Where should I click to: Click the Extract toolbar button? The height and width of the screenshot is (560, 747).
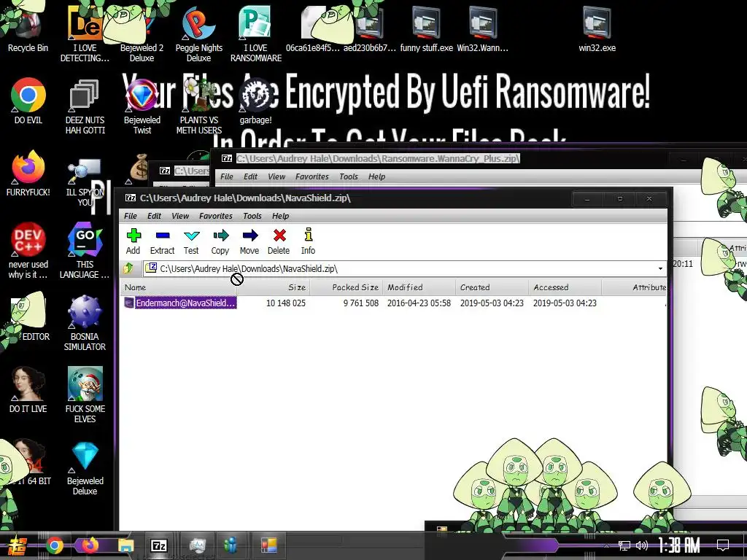pos(162,241)
